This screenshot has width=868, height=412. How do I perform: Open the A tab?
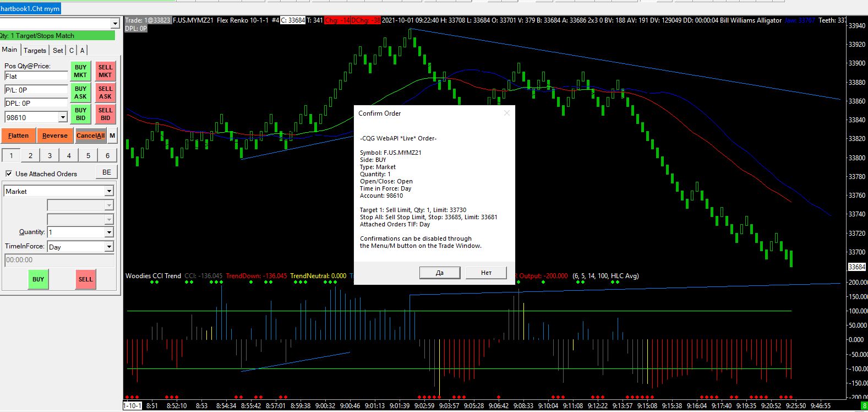tap(83, 50)
